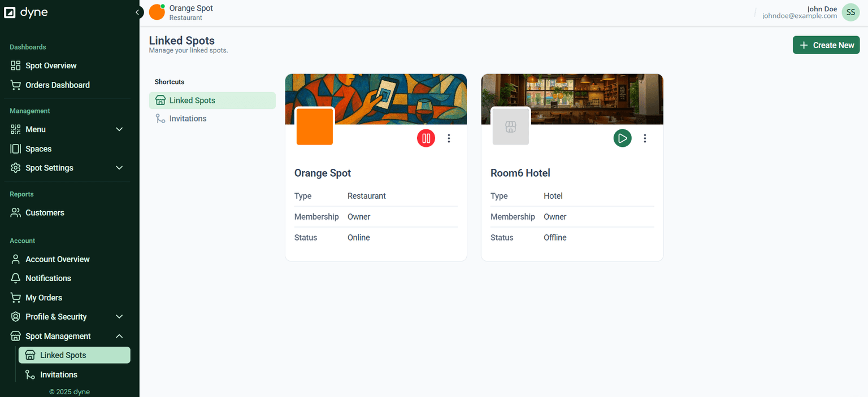Expand Profile & Security submenu
This screenshot has width=868, height=397.
tap(119, 317)
